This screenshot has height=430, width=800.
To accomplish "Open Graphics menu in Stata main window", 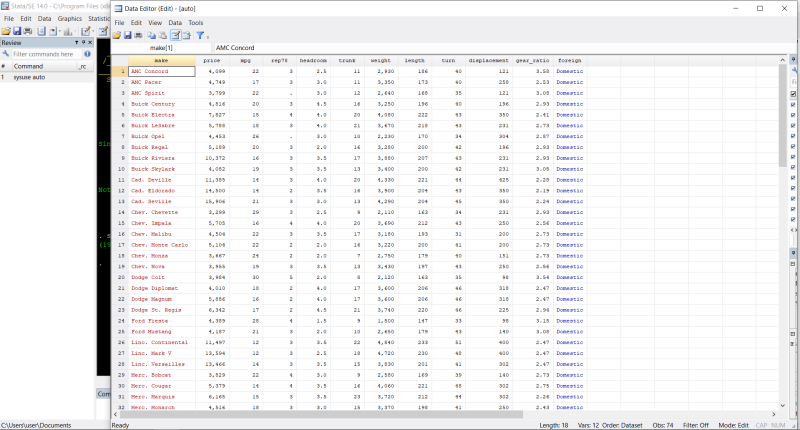I will click(70, 18).
